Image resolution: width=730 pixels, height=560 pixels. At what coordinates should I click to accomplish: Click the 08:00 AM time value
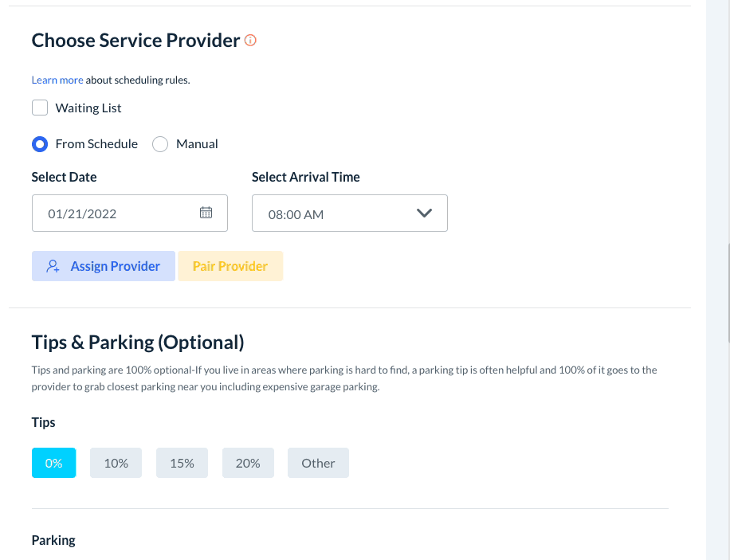(x=296, y=214)
